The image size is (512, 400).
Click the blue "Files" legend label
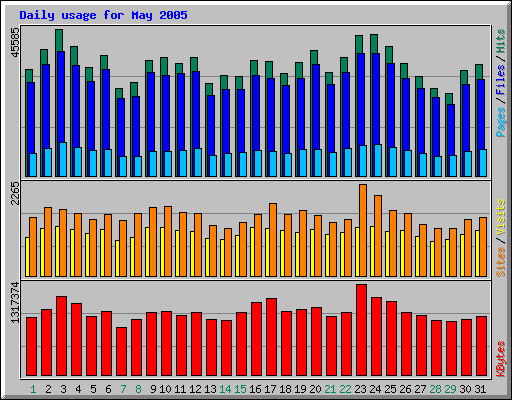501,80
